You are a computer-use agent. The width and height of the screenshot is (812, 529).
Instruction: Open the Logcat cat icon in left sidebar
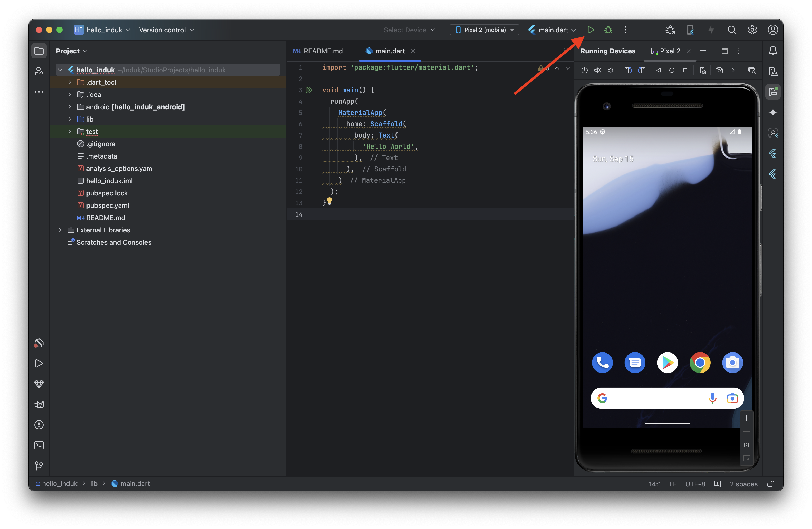tap(39, 404)
